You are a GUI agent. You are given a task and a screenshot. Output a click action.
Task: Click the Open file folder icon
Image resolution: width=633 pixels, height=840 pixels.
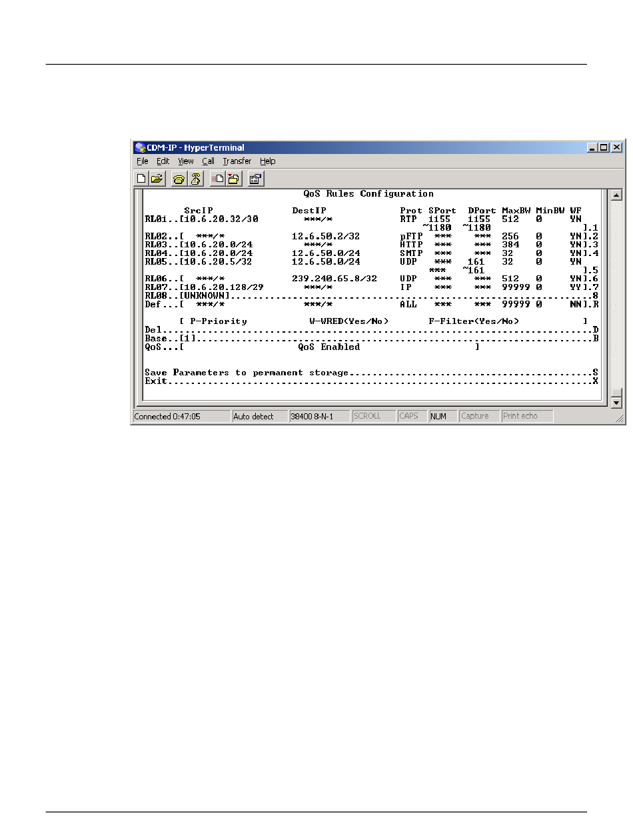pyautogui.click(x=157, y=179)
